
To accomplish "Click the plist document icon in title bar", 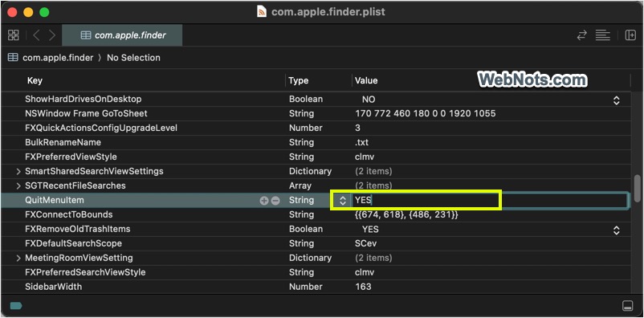I will point(261,11).
